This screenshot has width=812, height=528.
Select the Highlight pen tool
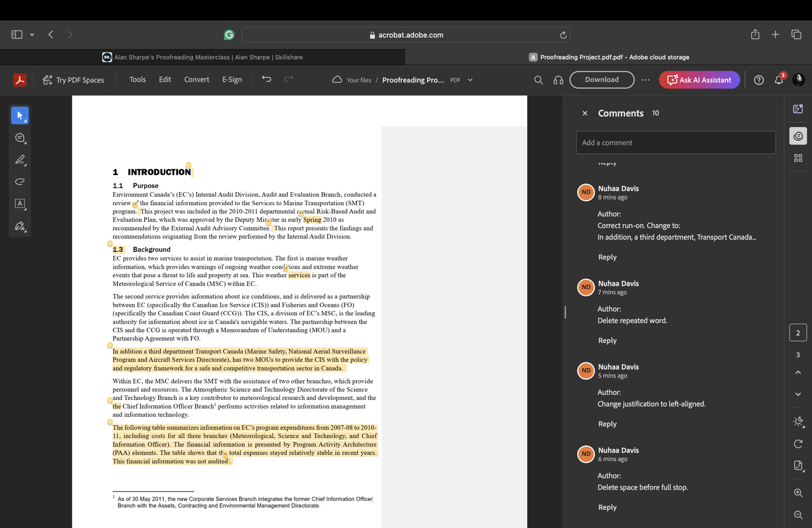[x=20, y=160]
